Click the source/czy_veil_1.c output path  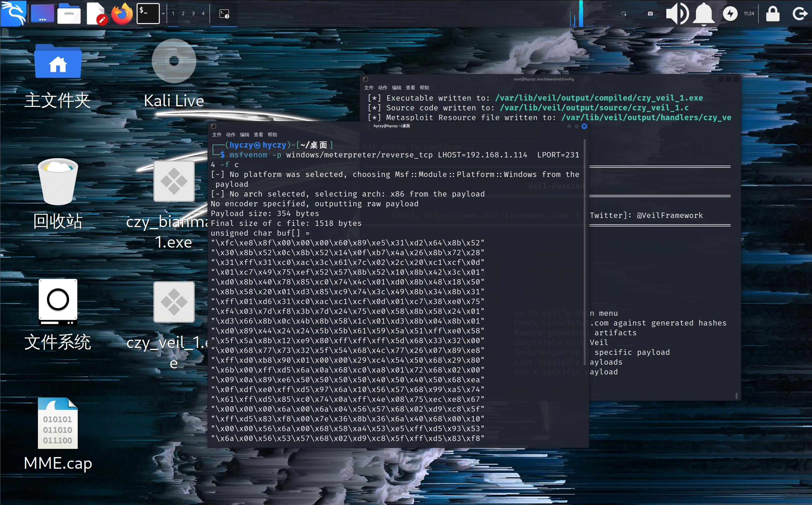tap(594, 108)
